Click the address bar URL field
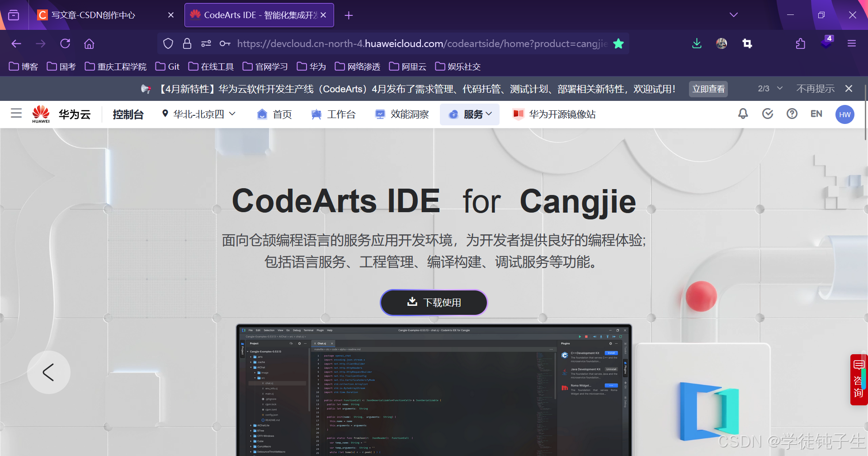 pyautogui.click(x=422, y=43)
